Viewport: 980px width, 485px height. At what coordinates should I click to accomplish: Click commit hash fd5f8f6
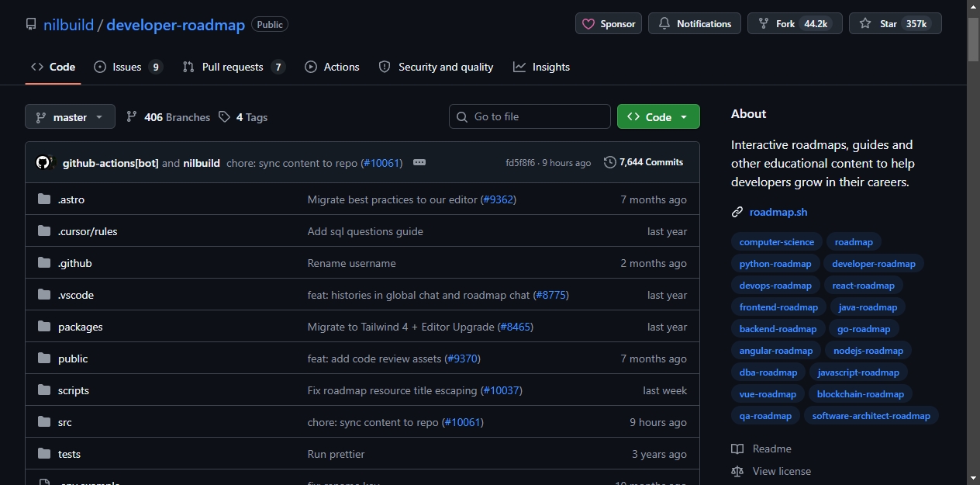pos(520,163)
